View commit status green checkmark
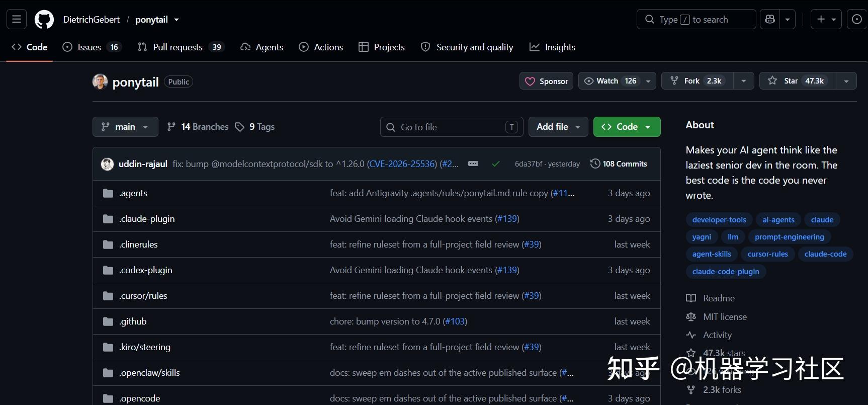 click(x=496, y=164)
